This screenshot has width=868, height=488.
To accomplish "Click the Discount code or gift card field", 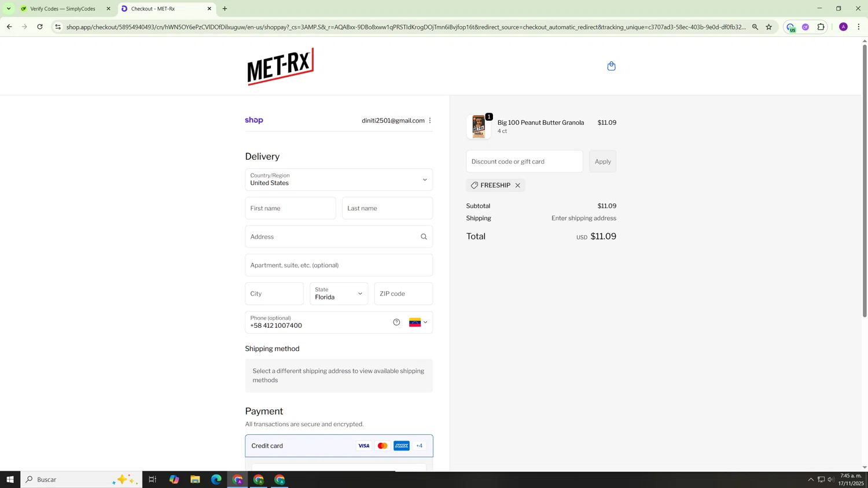I will (x=525, y=161).
